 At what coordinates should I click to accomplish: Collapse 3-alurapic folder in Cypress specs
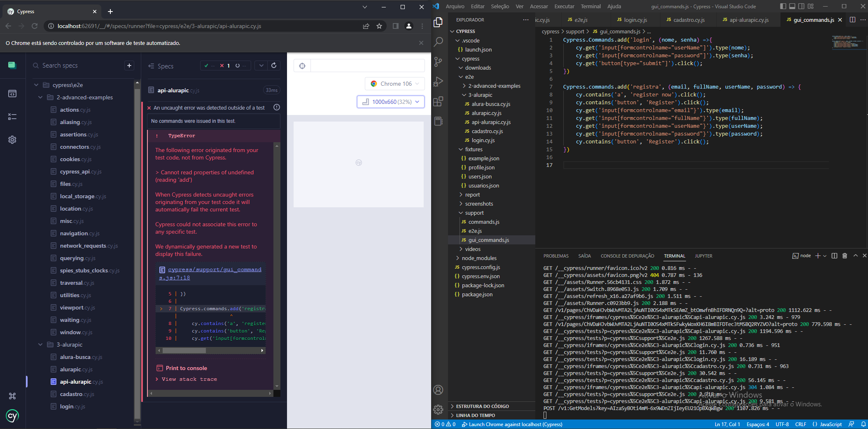pyautogui.click(x=40, y=345)
